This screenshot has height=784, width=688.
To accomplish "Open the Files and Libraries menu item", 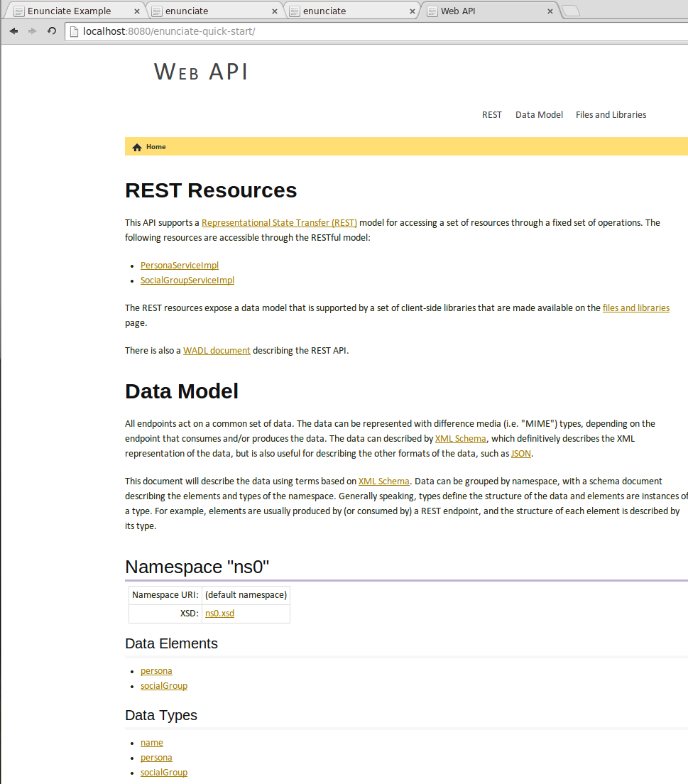I will coord(611,115).
